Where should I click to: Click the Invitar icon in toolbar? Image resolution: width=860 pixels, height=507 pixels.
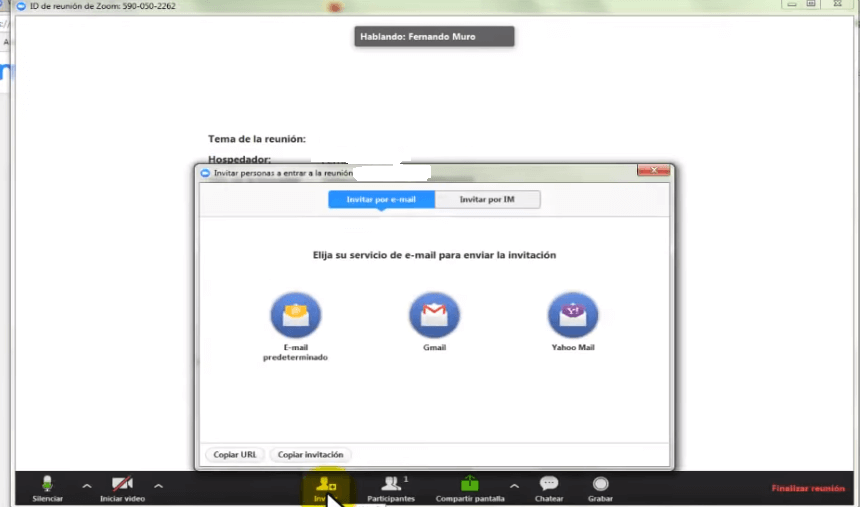point(325,485)
